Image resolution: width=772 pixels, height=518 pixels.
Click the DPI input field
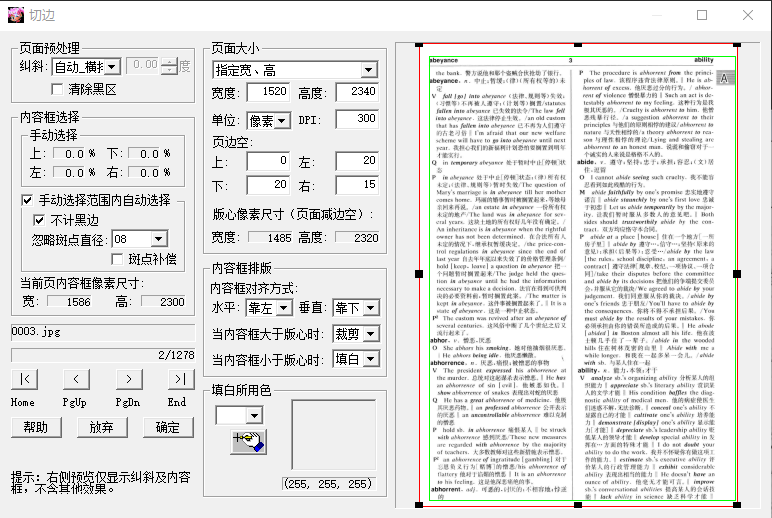pyautogui.click(x=357, y=119)
